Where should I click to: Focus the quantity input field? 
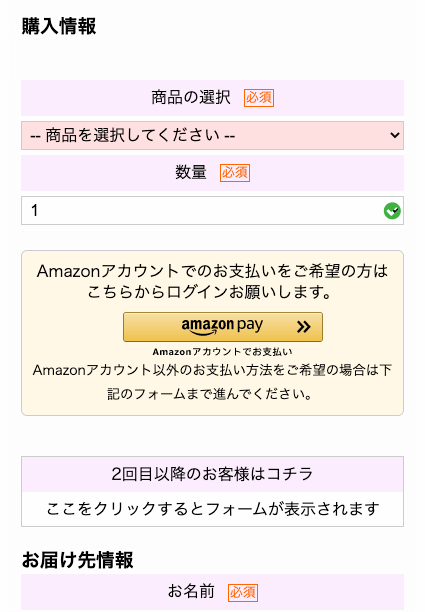click(212, 211)
